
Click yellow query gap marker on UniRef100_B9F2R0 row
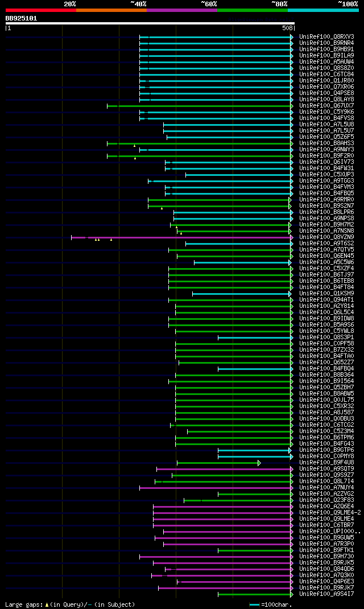pos(135,158)
